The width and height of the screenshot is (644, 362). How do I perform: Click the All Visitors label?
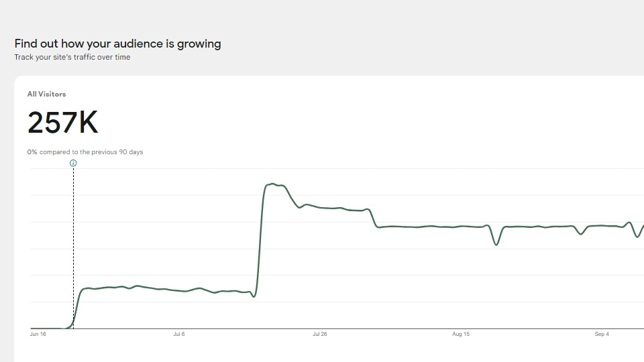[46, 95]
